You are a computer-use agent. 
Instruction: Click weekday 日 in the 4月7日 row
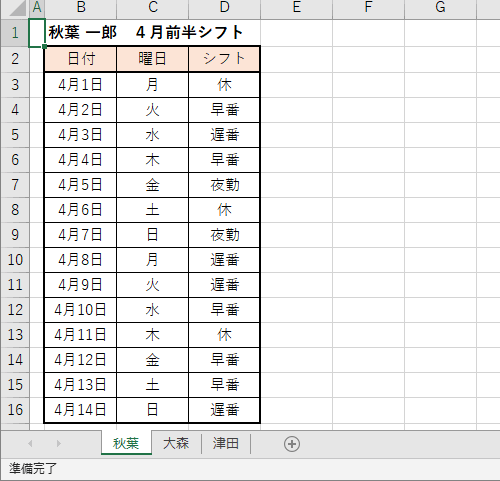point(153,235)
